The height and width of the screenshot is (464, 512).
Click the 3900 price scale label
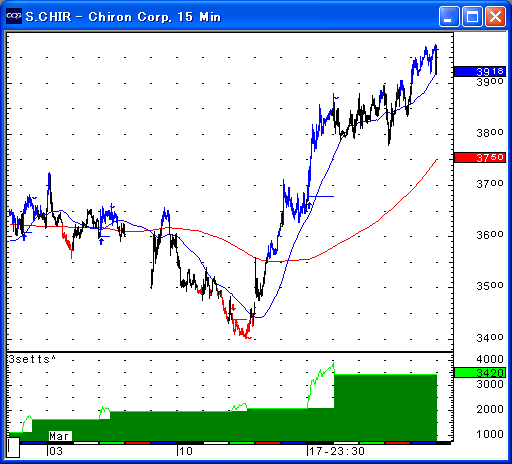tap(490, 82)
